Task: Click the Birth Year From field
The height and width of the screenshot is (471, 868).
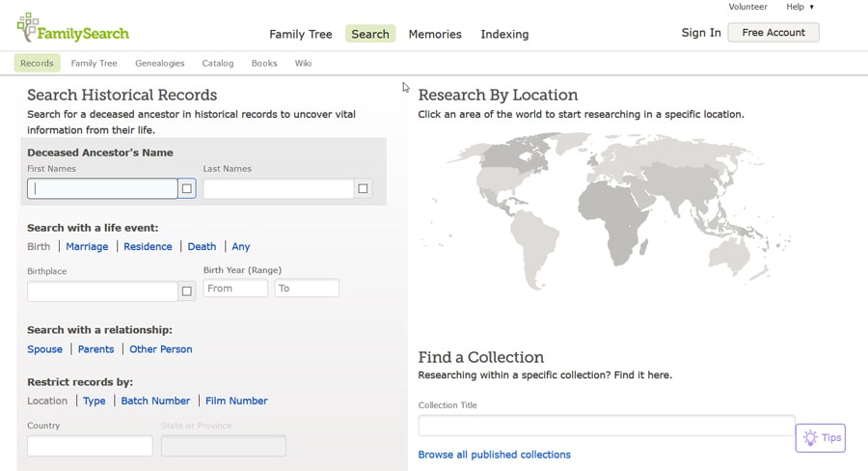Action: click(235, 289)
